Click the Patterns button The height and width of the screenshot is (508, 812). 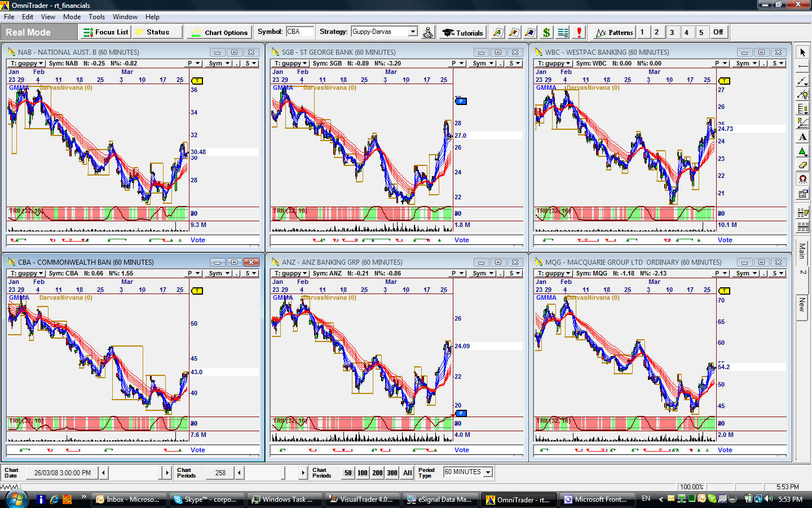[614, 32]
